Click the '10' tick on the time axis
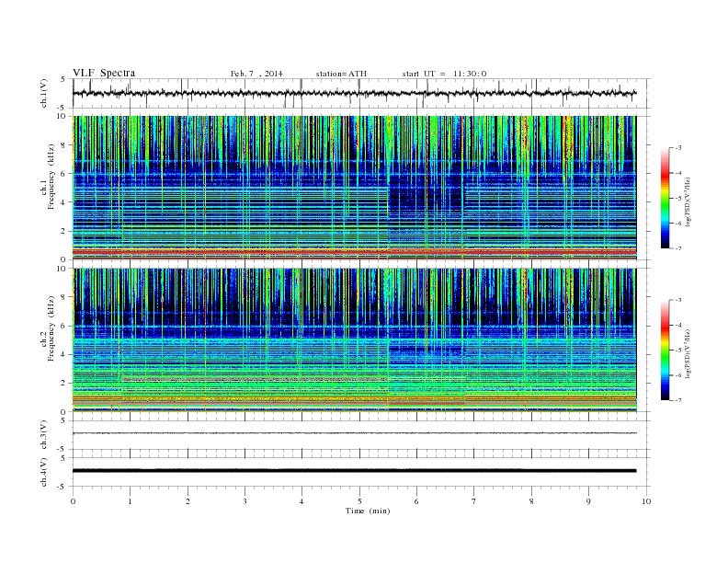728x563 pixels. (x=646, y=501)
